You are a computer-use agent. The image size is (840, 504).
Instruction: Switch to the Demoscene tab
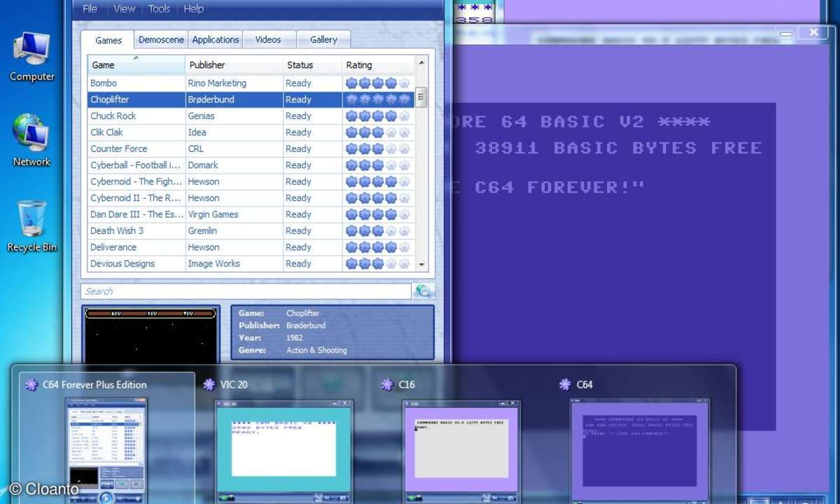[161, 40]
